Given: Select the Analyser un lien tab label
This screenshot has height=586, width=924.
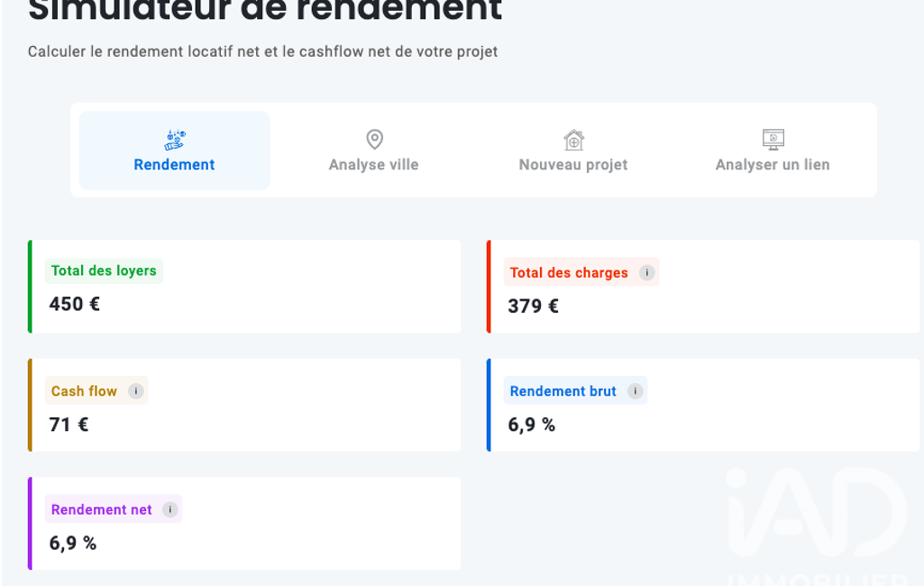Looking at the screenshot, I should click(x=773, y=164).
